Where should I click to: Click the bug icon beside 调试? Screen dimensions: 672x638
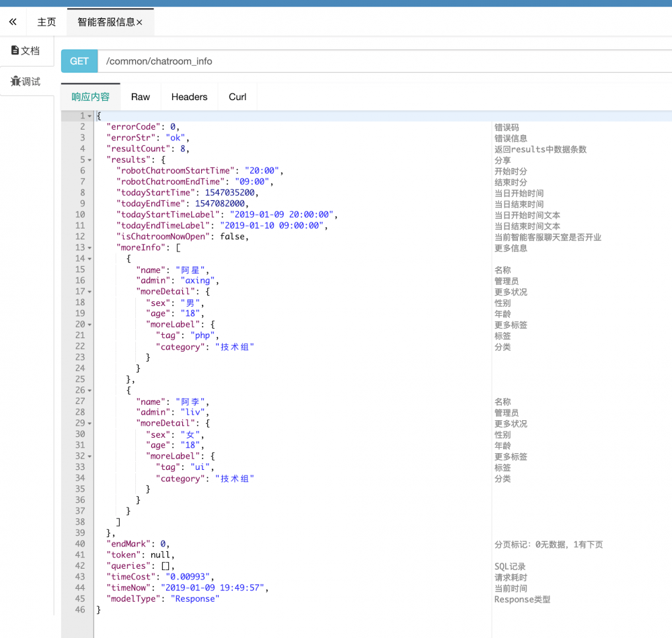(x=16, y=81)
